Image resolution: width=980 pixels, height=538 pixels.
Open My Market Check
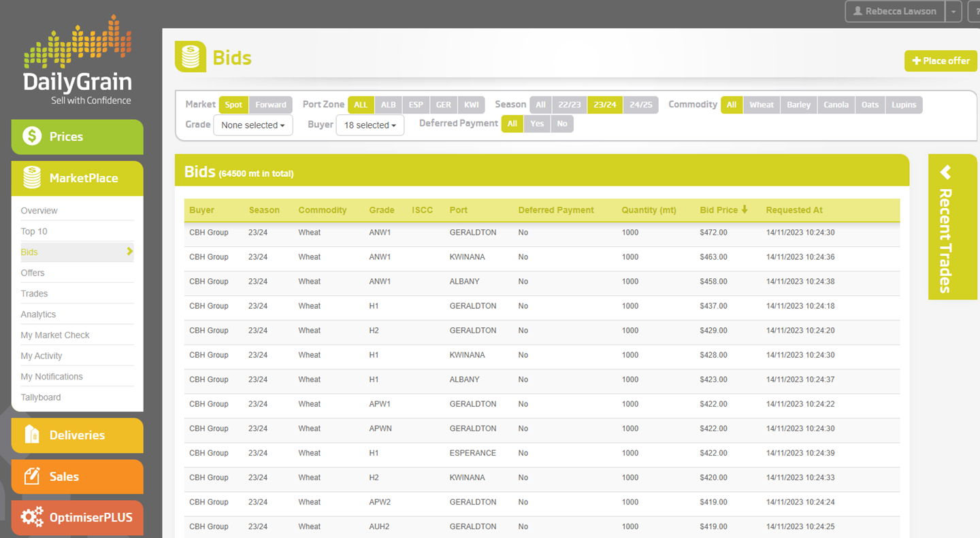pyautogui.click(x=55, y=335)
